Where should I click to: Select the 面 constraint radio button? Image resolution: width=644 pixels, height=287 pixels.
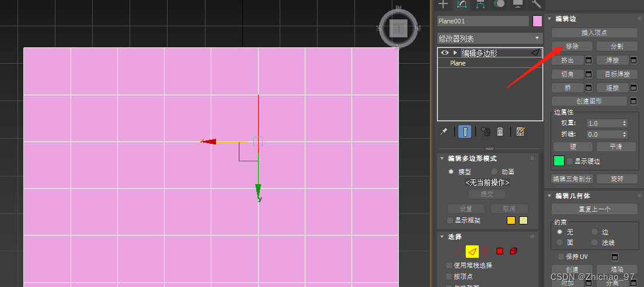[x=559, y=243]
